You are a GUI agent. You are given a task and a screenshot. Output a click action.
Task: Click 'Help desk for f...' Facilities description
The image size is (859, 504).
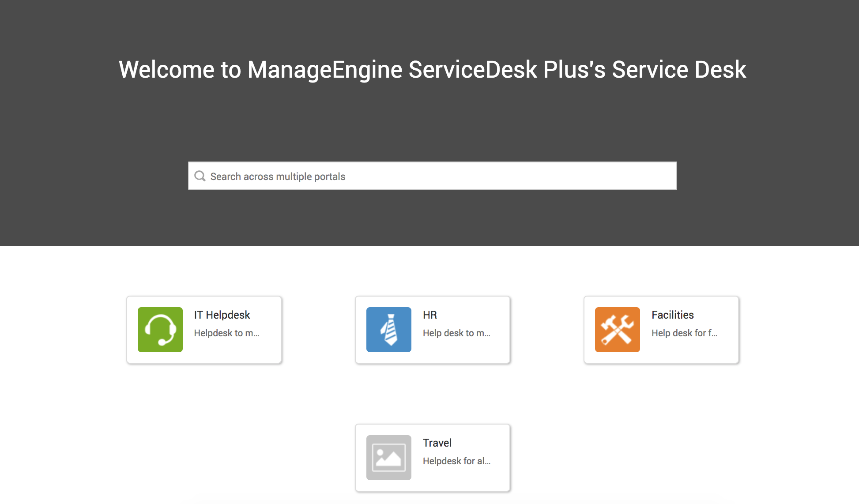pos(684,333)
